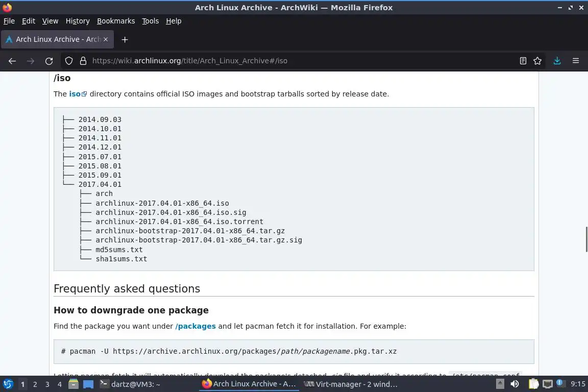Click the 2014.09.03 directory entry
The width and height of the screenshot is (588, 392).
pyautogui.click(x=100, y=119)
